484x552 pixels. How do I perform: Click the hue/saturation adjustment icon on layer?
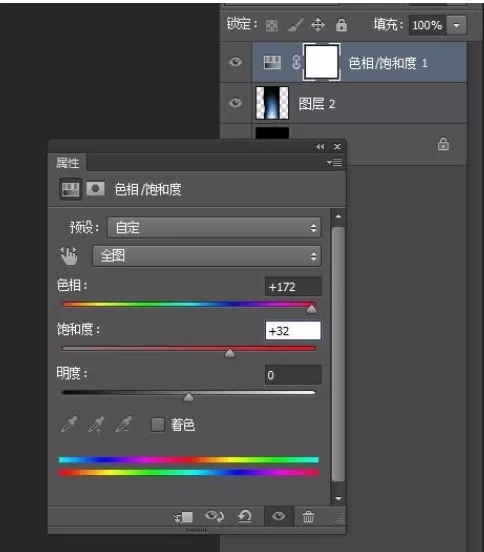click(272, 62)
